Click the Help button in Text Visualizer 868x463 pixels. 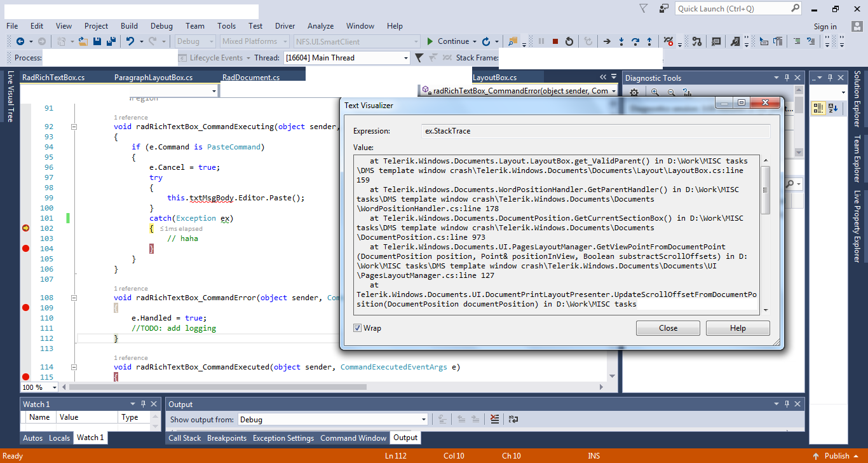coord(738,328)
